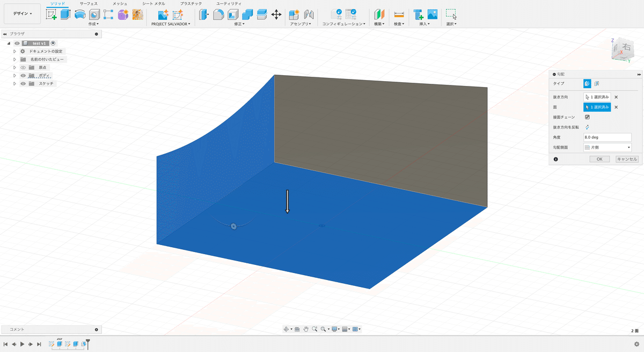Viewport: 644px width, 352px height.
Task: Switch to the ユーティリティ tab
Action: coord(229,3)
